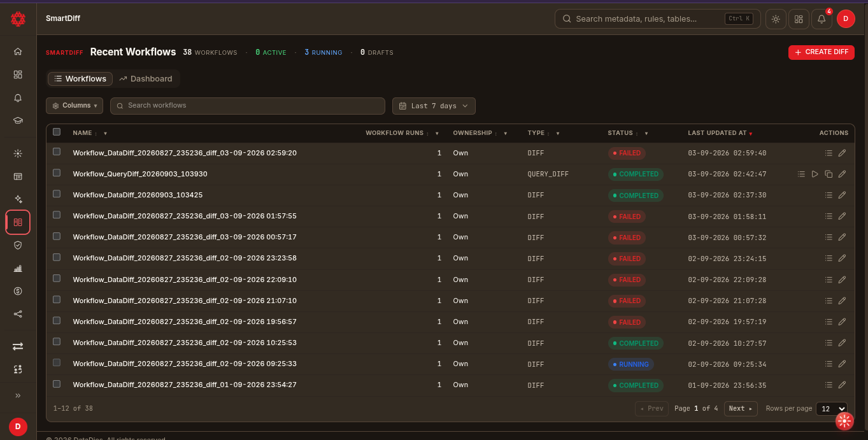
Task: Open the graduation cap icon in sidebar
Action: tap(18, 120)
